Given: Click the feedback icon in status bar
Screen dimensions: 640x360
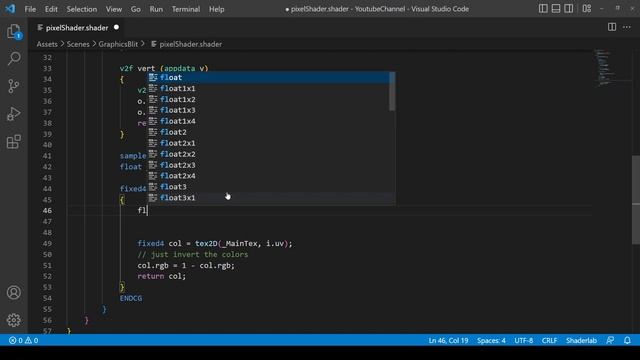Looking at the screenshot, I should [610, 340].
